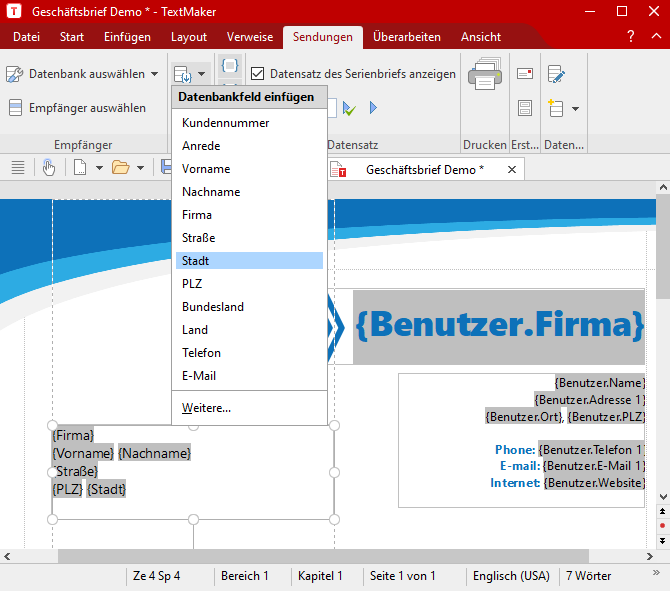Insert the Anrede field

249,146
